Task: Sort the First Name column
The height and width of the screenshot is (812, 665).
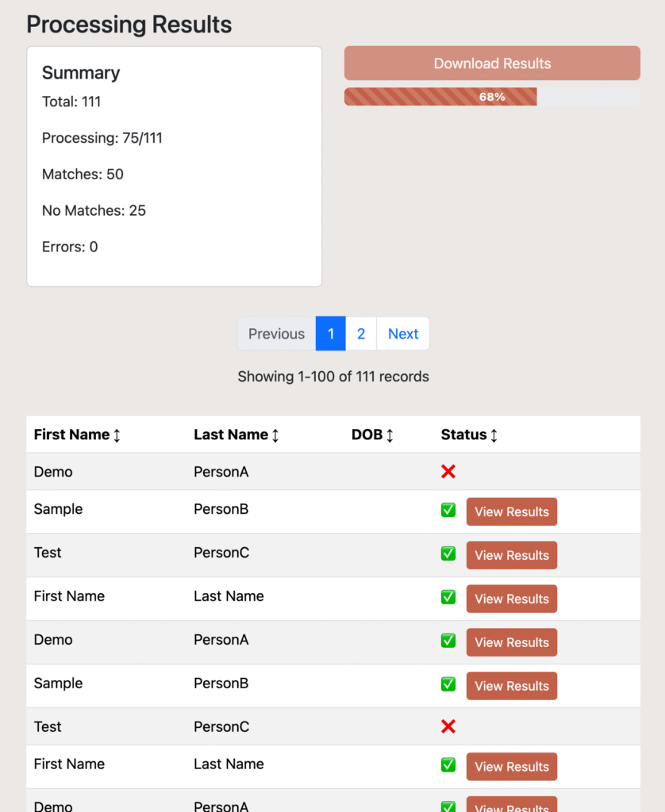Action: 77,435
